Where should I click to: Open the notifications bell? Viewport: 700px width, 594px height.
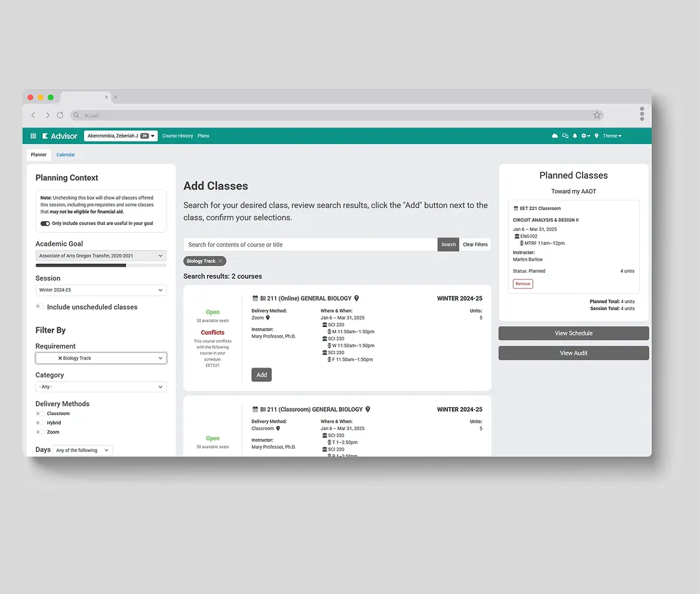pyautogui.click(x=575, y=136)
